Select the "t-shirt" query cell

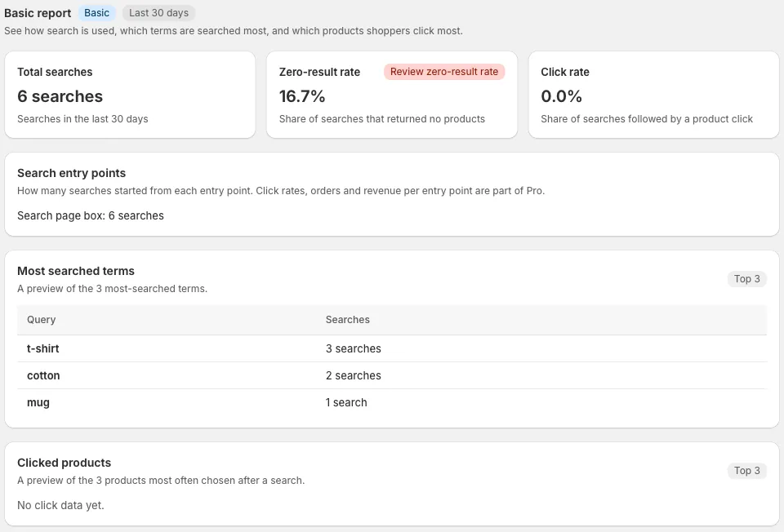coord(43,348)
